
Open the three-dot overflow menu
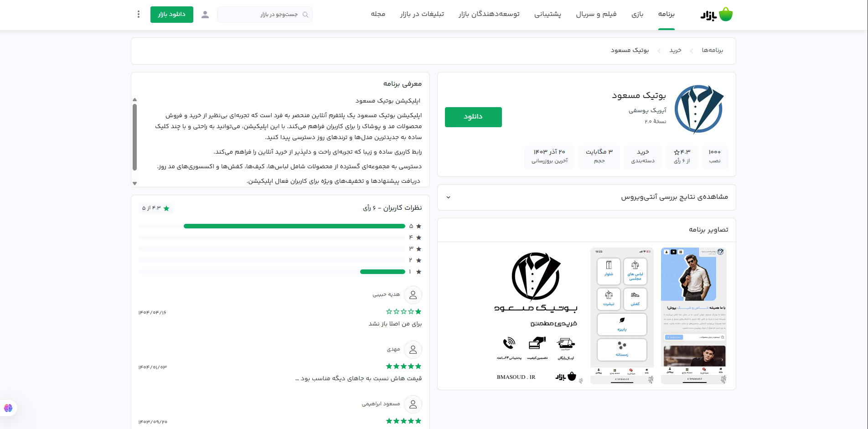click(138, 14)
